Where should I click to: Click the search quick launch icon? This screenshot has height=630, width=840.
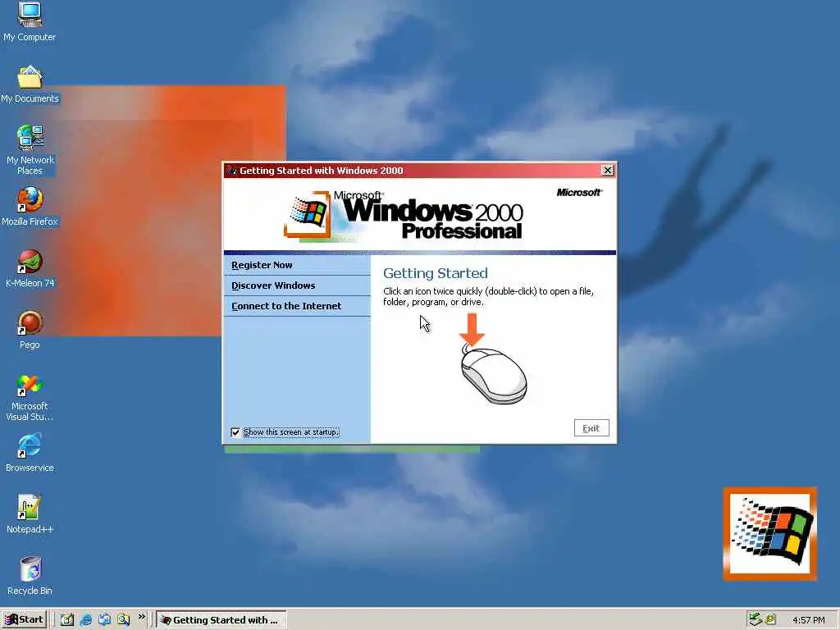[x=124, y=620]
